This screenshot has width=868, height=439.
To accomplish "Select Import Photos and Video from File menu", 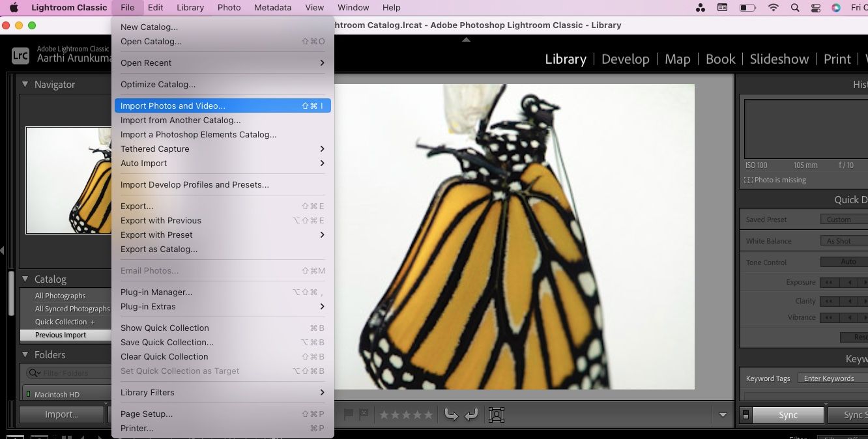I will point(173,105).
